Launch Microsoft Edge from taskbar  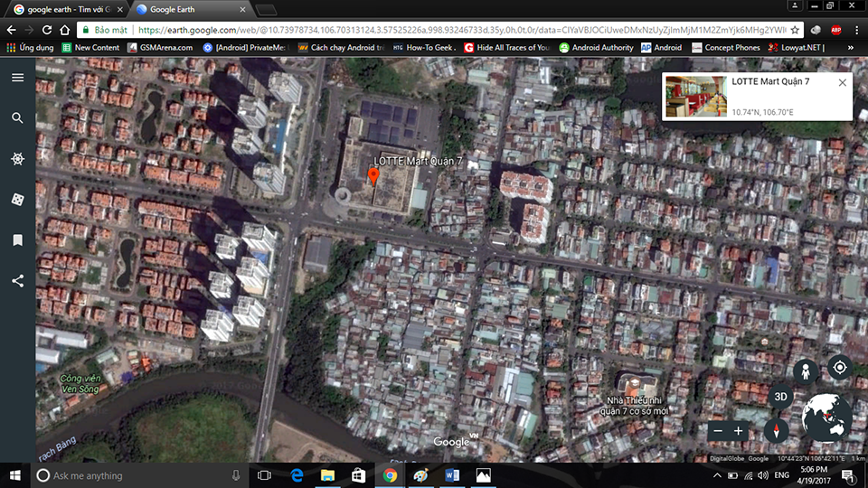(297, 475)
